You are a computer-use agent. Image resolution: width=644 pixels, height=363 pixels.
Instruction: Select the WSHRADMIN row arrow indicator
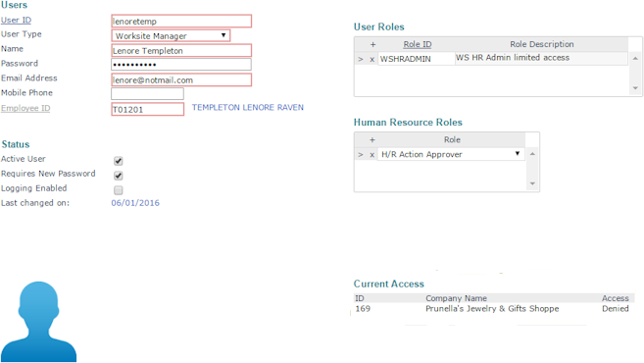(x=361, y=59)
